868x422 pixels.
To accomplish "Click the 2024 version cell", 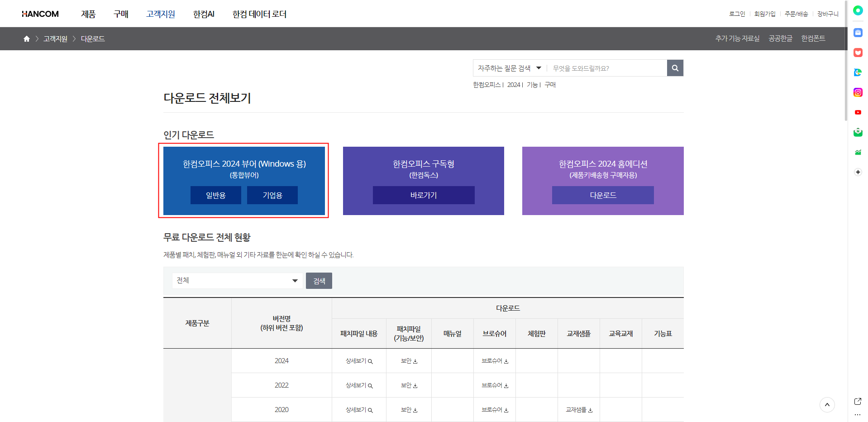I will point(281,361).
